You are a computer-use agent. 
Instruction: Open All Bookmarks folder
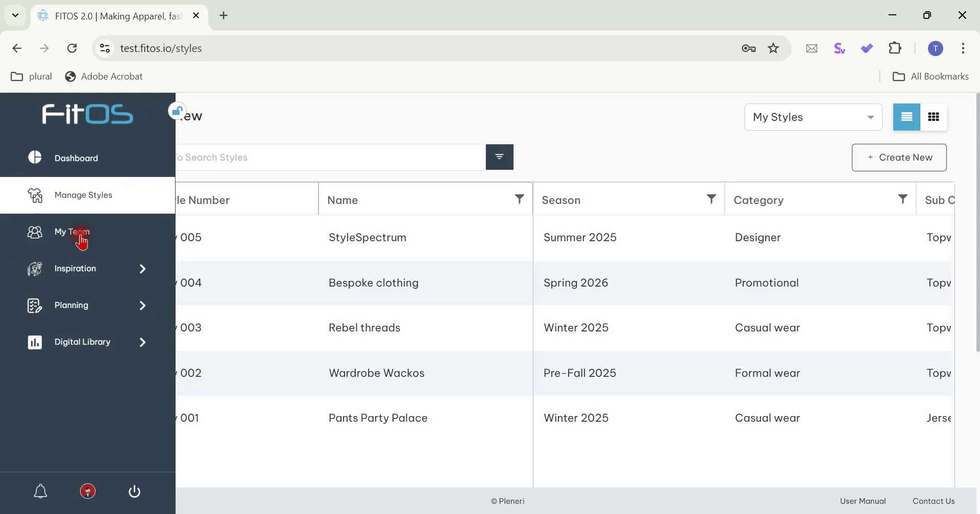[x=930, y=76]
